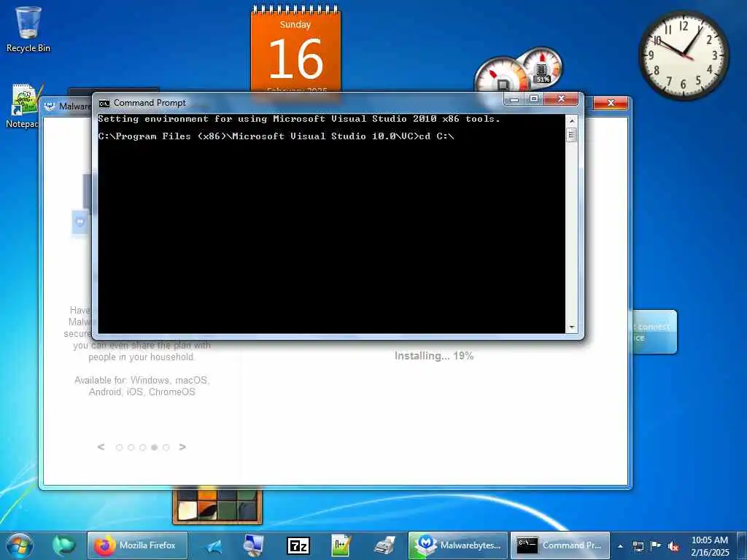Open Notepad++ from the taskbar

pyautogui.click(x=341, y=545)
